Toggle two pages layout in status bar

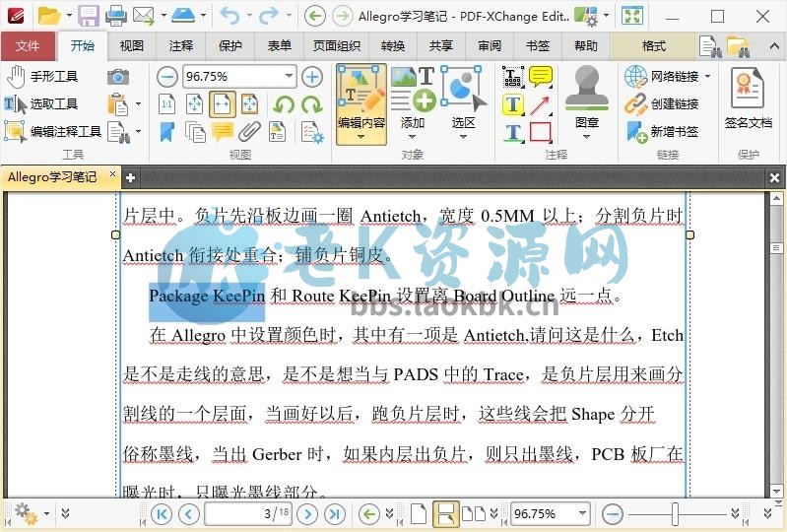pyautogui.click(x=474, y=514)
